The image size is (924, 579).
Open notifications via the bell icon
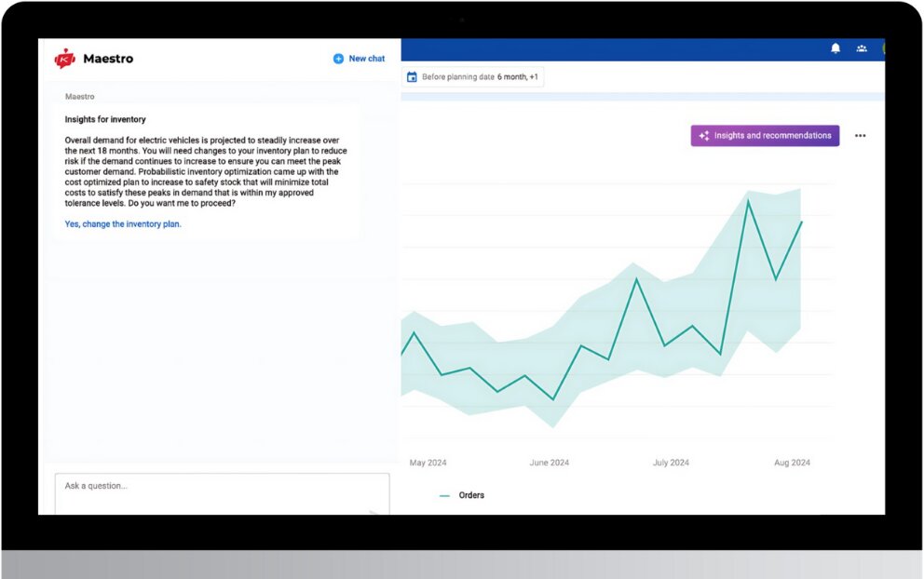click(836, 48)
